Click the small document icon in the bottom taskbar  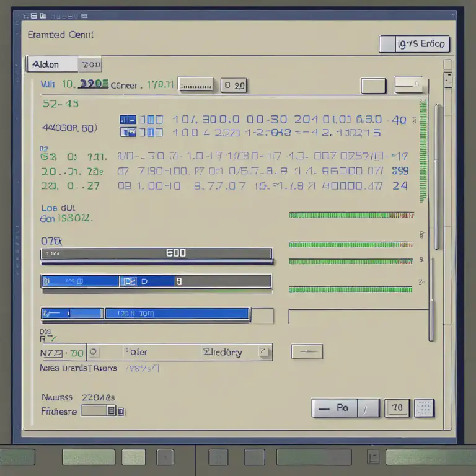click(x=373, y=456)
